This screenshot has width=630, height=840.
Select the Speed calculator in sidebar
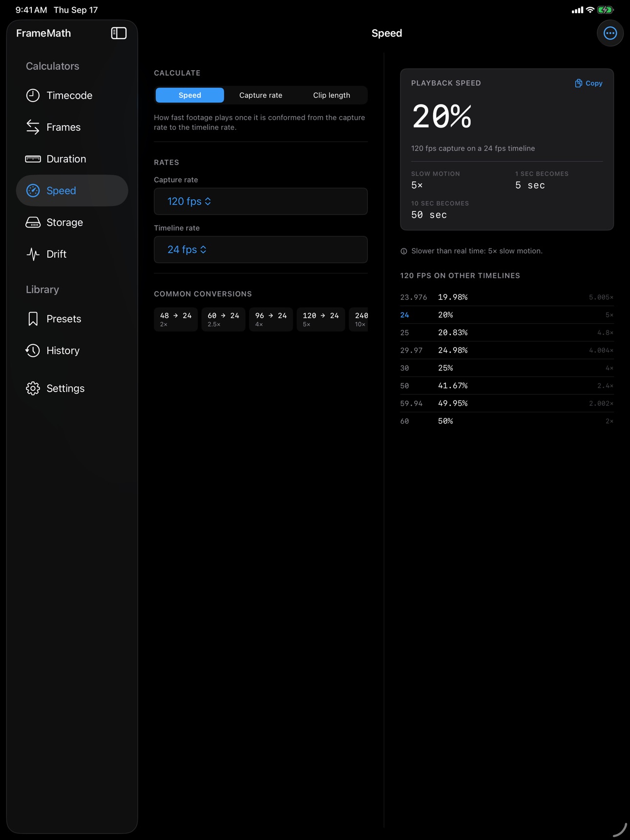coord(72,190)
